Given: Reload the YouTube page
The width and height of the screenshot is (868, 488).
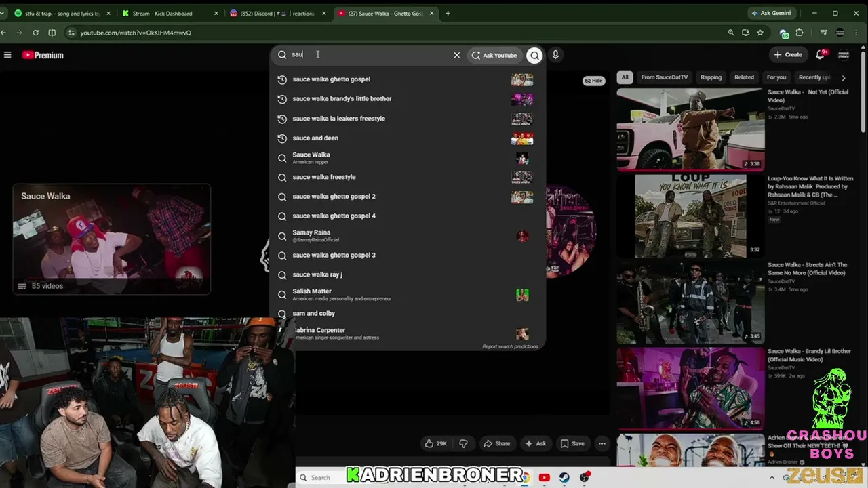Looking at the screenshot, I should pos(35,33).
